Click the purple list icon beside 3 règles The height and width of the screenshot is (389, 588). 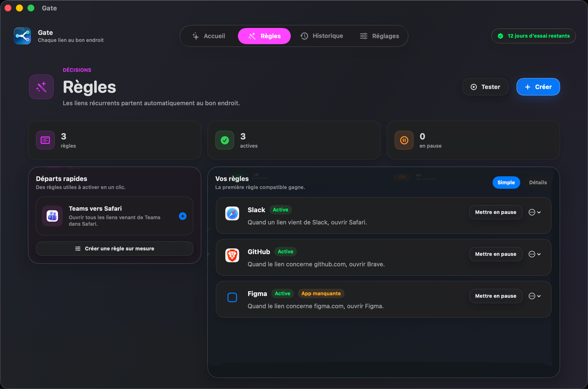(x=45, y=140)
